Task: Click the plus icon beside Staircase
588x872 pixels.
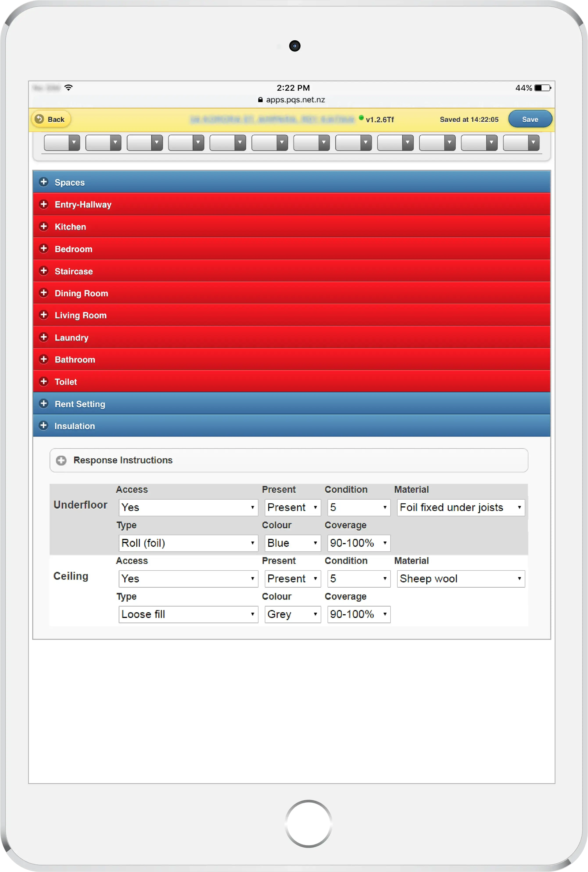Action: (x=43, y=271)
